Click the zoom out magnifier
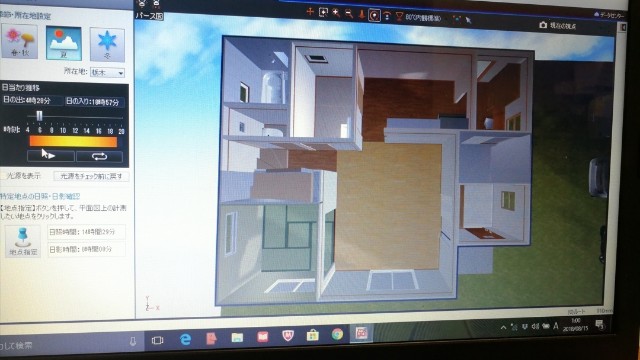The image size is (640, 360). [x=349, y=14]
